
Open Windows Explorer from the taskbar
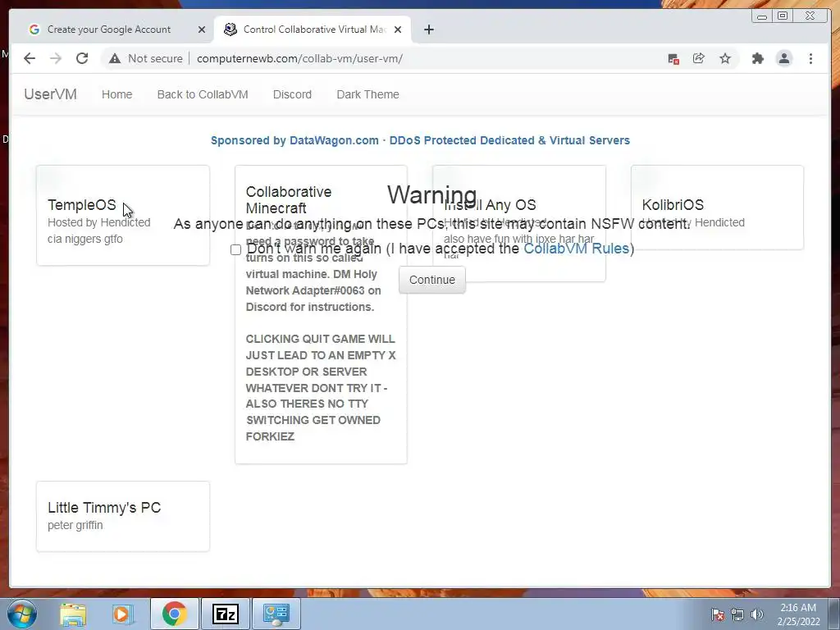[73, 614]
